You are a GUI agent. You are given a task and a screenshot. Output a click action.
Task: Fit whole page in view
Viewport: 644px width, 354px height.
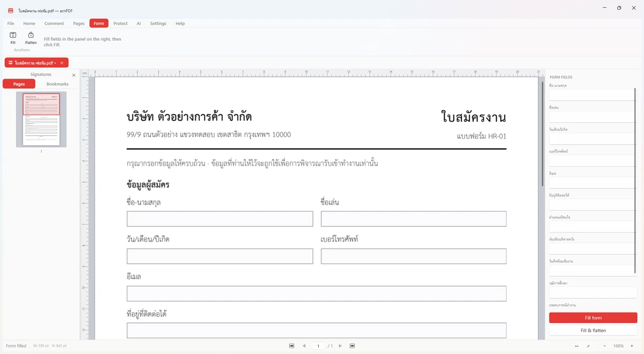tap(589, 346)
